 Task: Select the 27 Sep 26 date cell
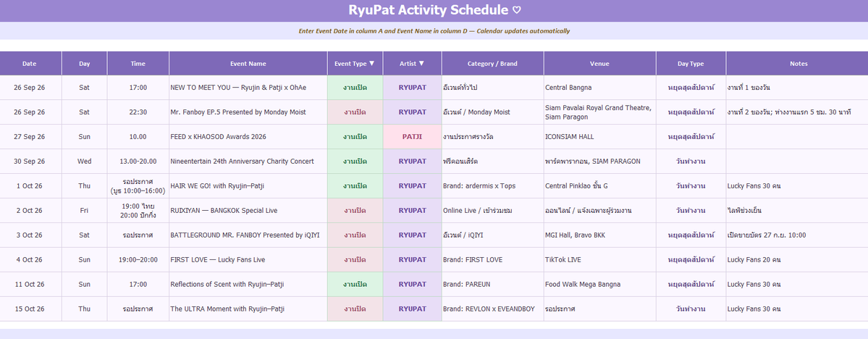pos(31,137)
